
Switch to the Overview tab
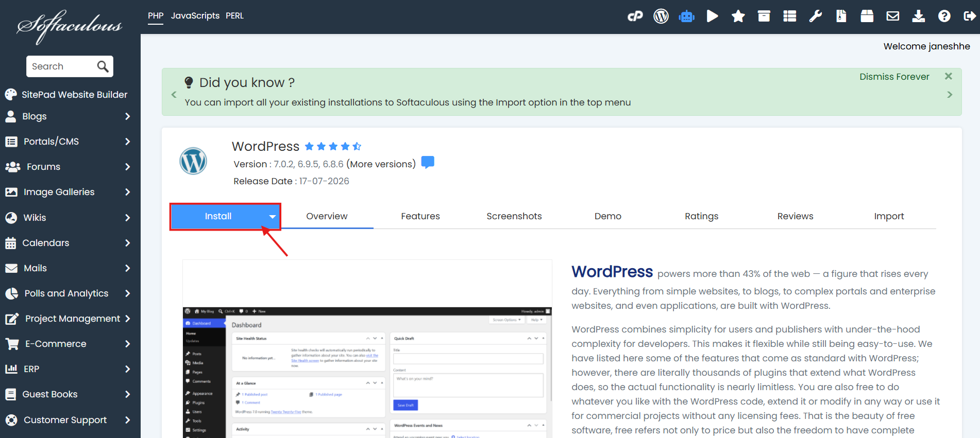pos(327,216)
